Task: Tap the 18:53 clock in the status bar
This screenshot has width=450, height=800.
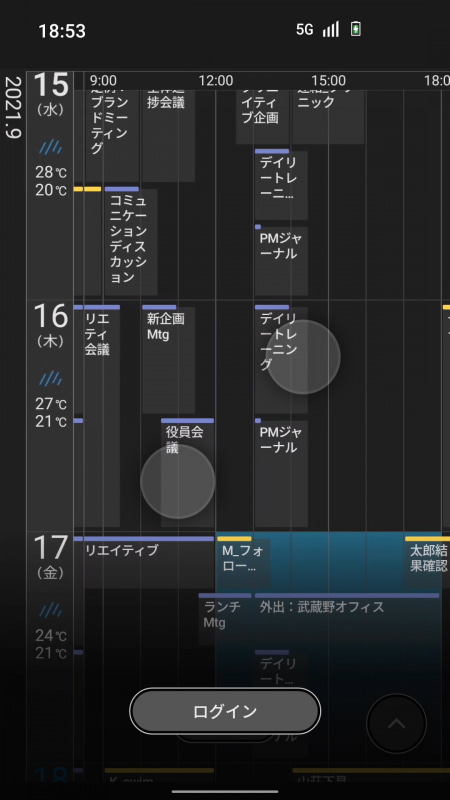Action: (x=62, y=31)
